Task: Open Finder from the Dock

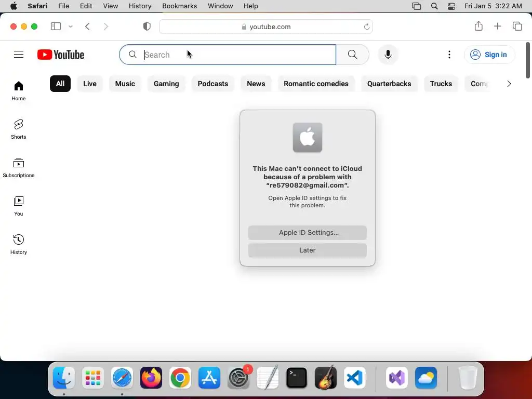Action: [64, 378]
